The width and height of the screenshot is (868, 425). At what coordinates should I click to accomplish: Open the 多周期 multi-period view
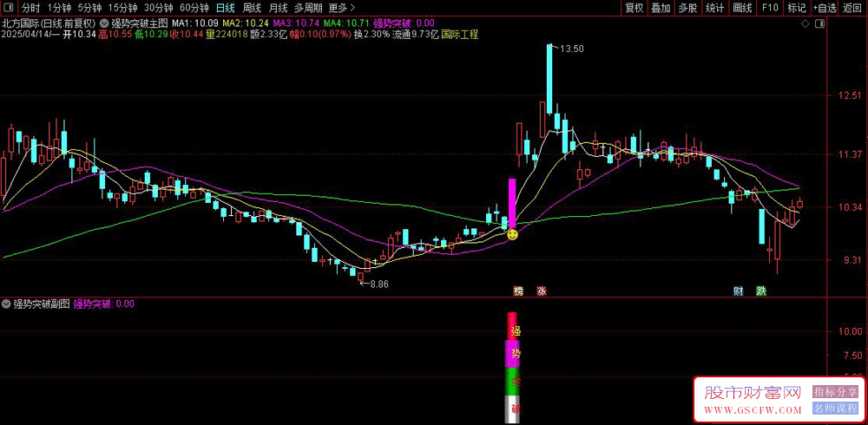(307, 8)
